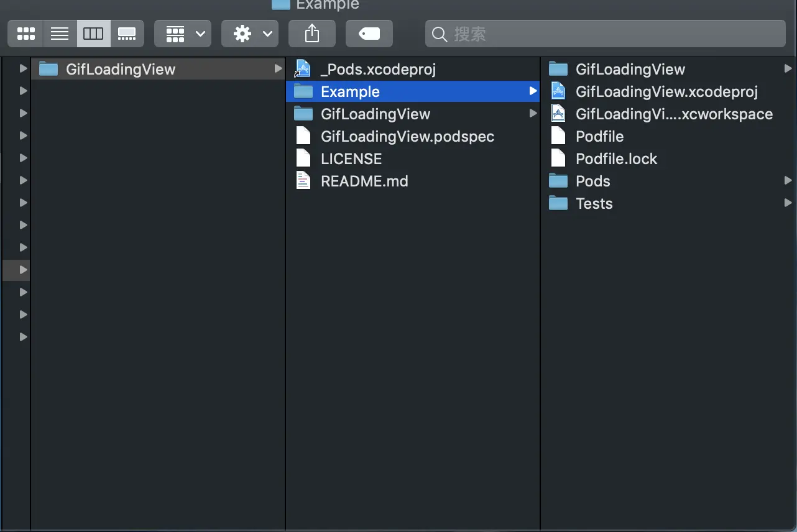Select GifLoadingView.podspec file name
797x532 pixels.
point(407,136)
